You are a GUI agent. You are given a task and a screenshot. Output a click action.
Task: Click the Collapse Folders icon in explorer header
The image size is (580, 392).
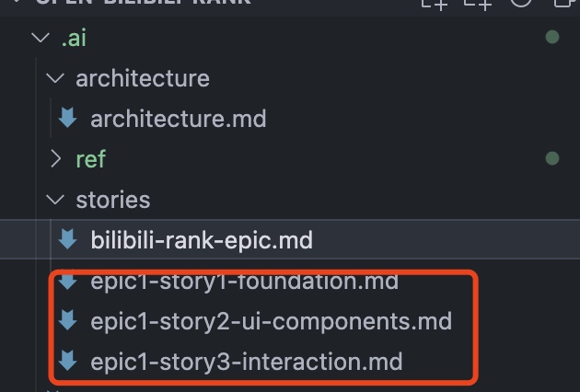[x=566, y=3]
